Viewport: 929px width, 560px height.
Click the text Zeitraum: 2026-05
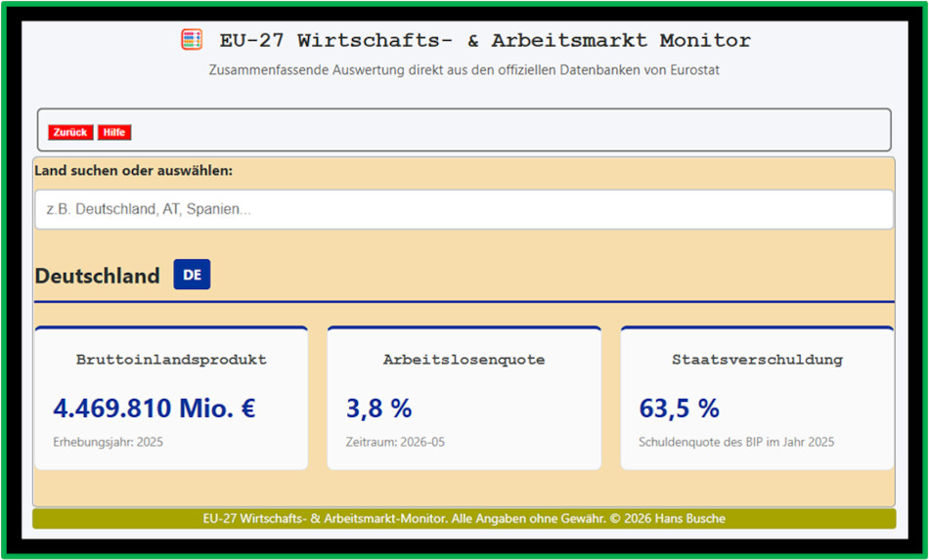coord(395,442)
